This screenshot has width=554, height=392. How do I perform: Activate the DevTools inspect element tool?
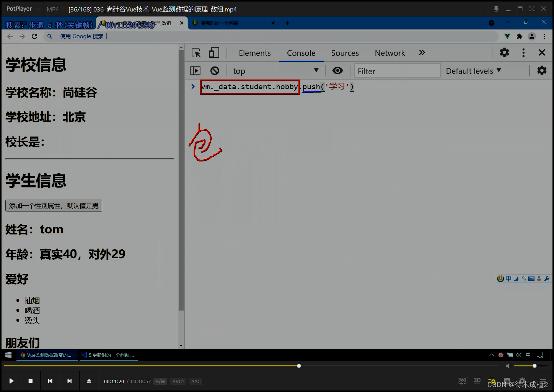196,53
